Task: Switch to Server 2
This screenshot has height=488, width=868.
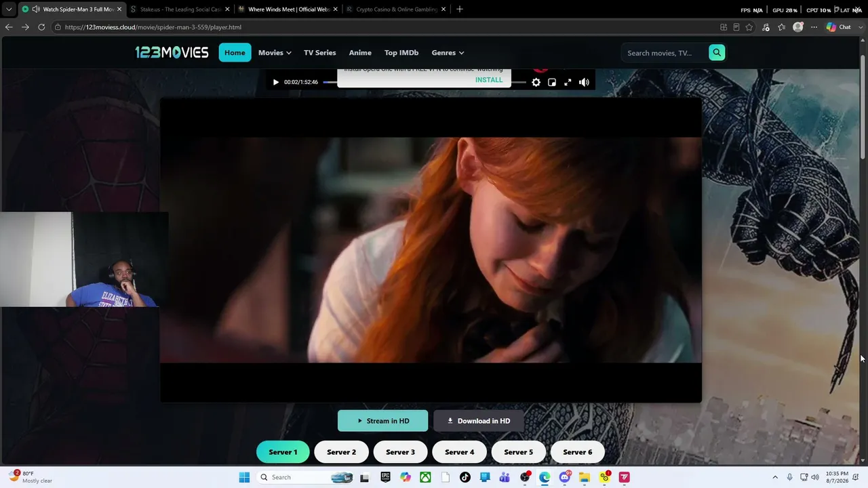Action: coord(341,452)
